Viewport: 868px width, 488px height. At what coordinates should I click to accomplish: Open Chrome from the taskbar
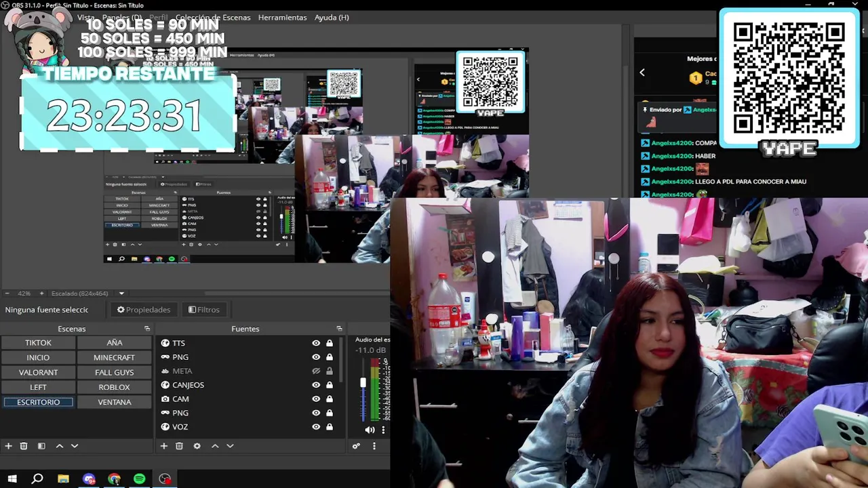pyautogui.click(x=114, y=479)
